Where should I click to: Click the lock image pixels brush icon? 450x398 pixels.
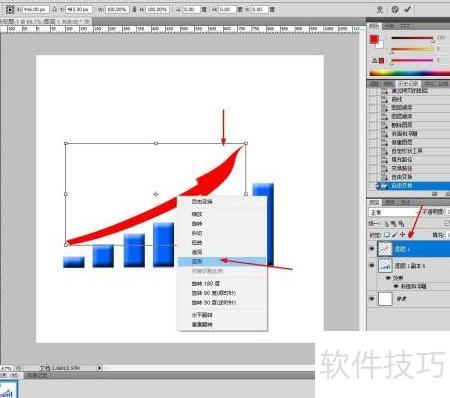tap(394, 235)
